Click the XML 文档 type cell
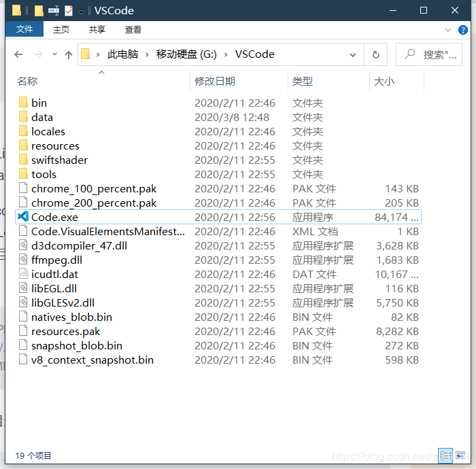Image resolution: width=476 pixels, height=469 pixels. 315,231
